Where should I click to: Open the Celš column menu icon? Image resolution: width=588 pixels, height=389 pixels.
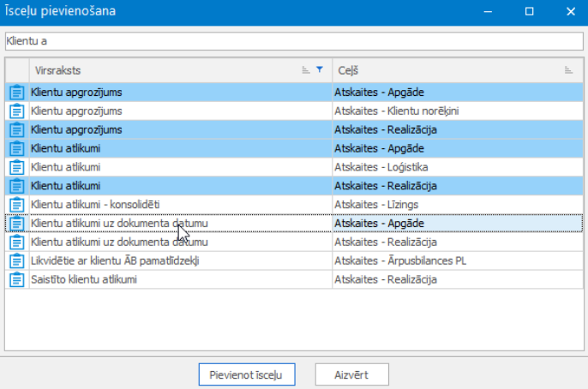pos(568,70)
